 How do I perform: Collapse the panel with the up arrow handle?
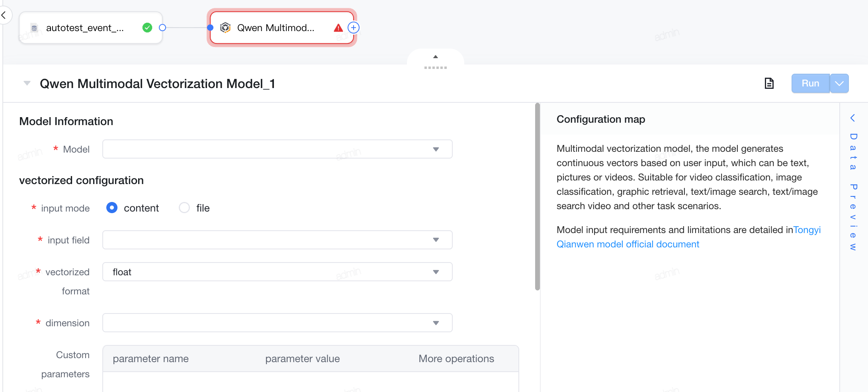tap(436, 57)
